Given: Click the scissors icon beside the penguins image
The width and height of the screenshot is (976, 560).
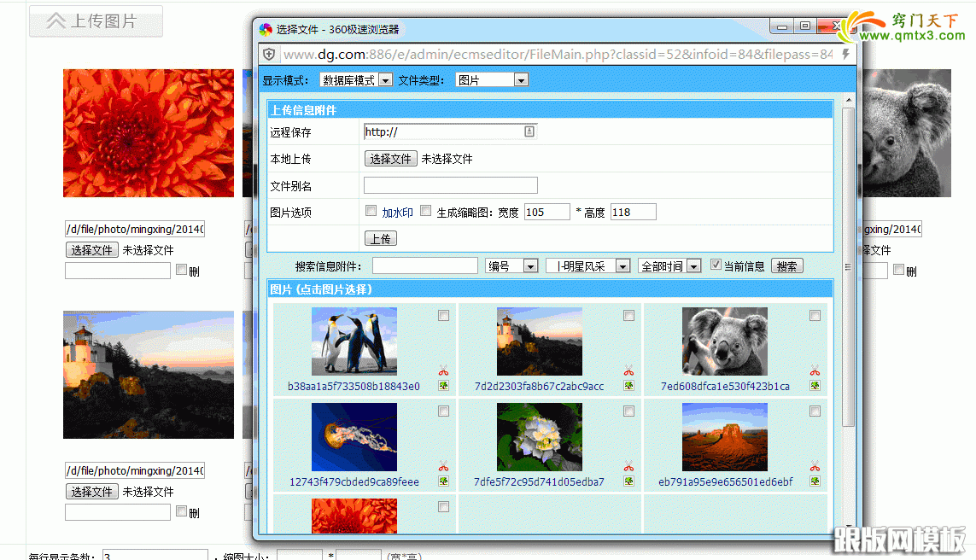Looking at the screenshot, I should pos(443,370).
